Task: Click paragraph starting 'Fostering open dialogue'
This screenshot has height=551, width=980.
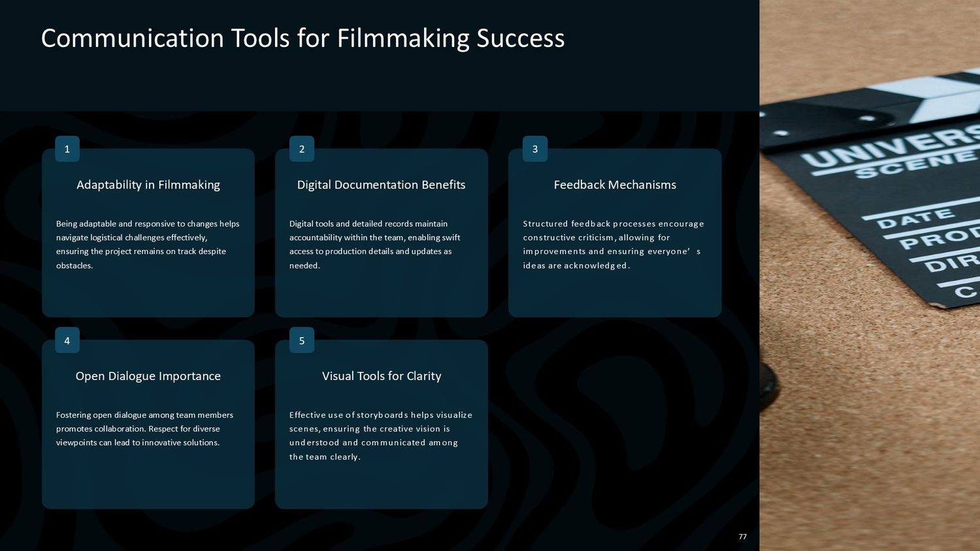Action: tap(145, 429)
